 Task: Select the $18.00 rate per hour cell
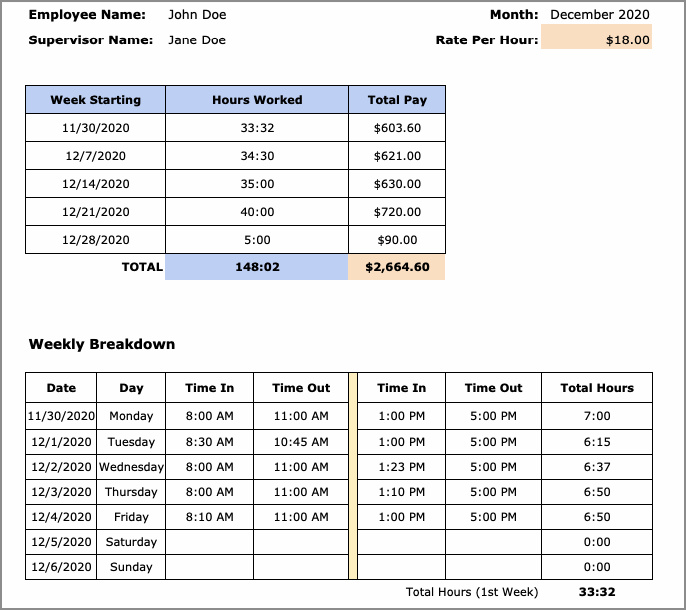pos(596,37)
